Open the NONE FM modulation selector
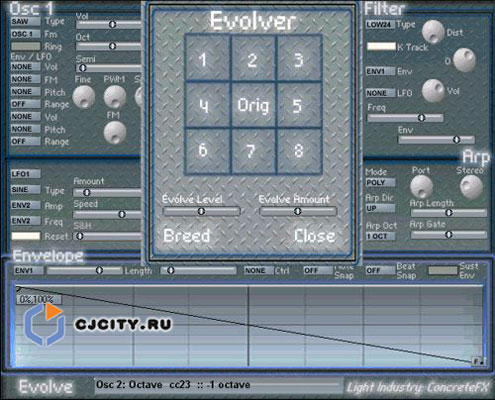 [x=26, y=79]
